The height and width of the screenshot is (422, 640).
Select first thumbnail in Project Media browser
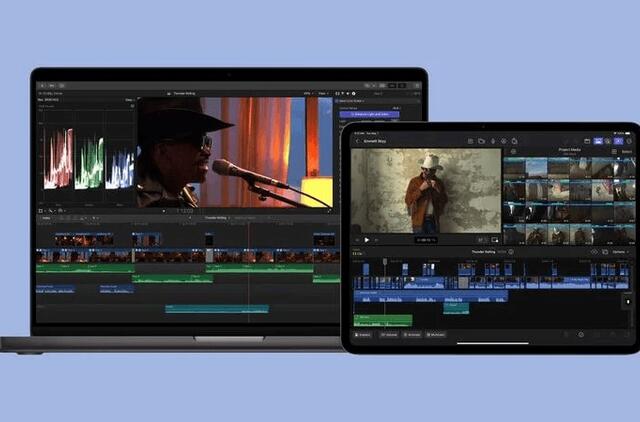(x=514, y=167)
